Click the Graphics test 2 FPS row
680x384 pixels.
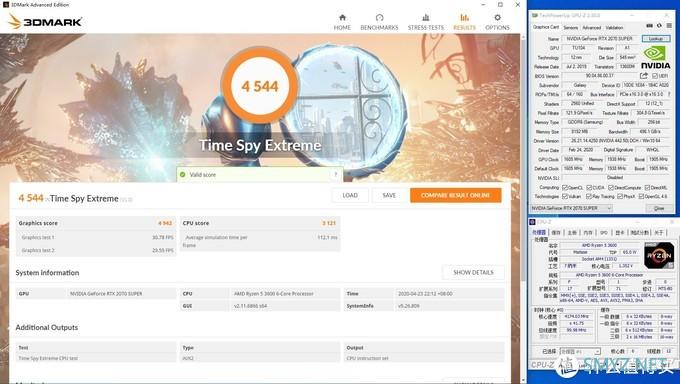tap(96, 250)
